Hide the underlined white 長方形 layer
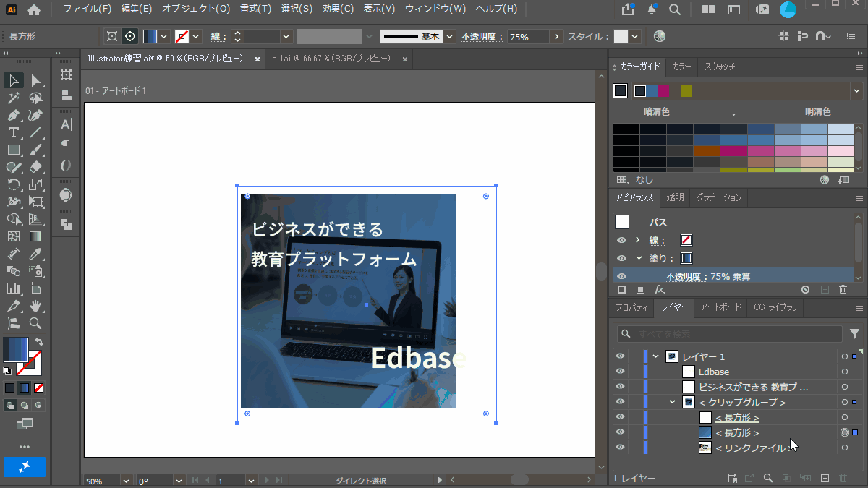Screen dimensions: 868x488 coord(620,417)
